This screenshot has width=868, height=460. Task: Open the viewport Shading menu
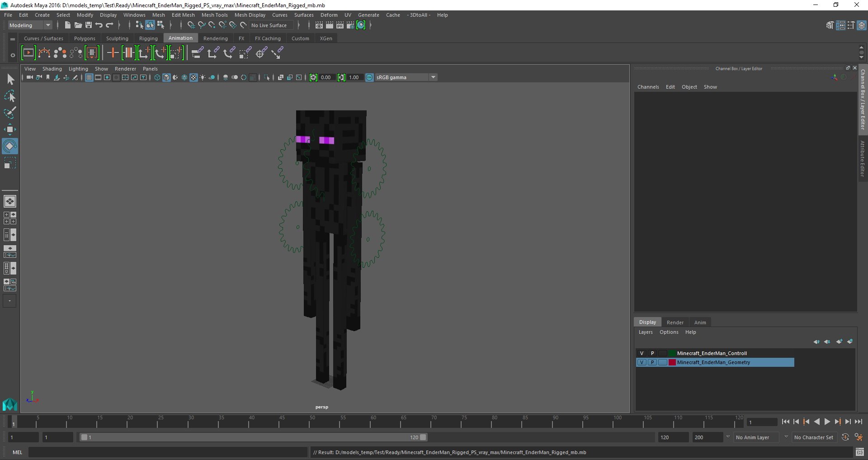coord(52,69)
